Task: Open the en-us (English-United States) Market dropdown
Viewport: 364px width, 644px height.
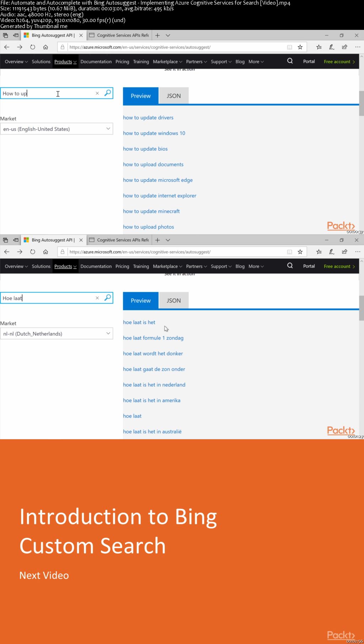Action: 57,129
